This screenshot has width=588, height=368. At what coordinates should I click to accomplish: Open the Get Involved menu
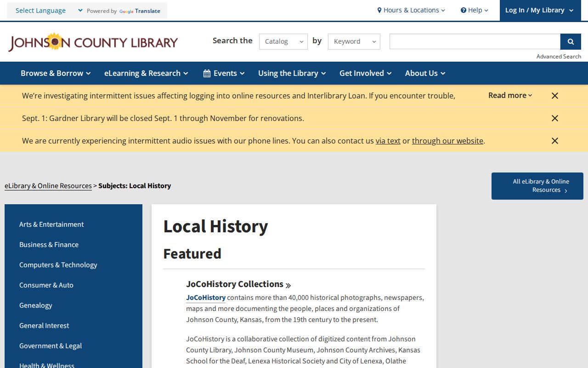point(365,73)
